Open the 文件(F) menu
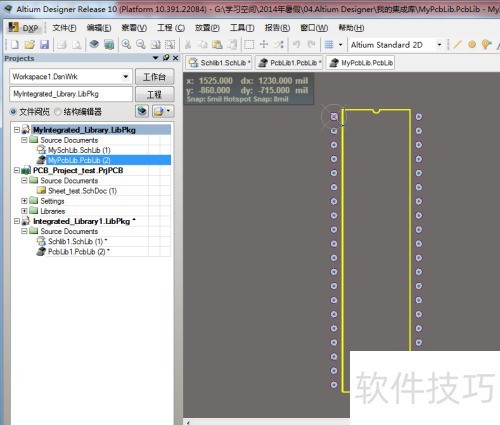Screen dimensions: 500x425 click(64, 28)
